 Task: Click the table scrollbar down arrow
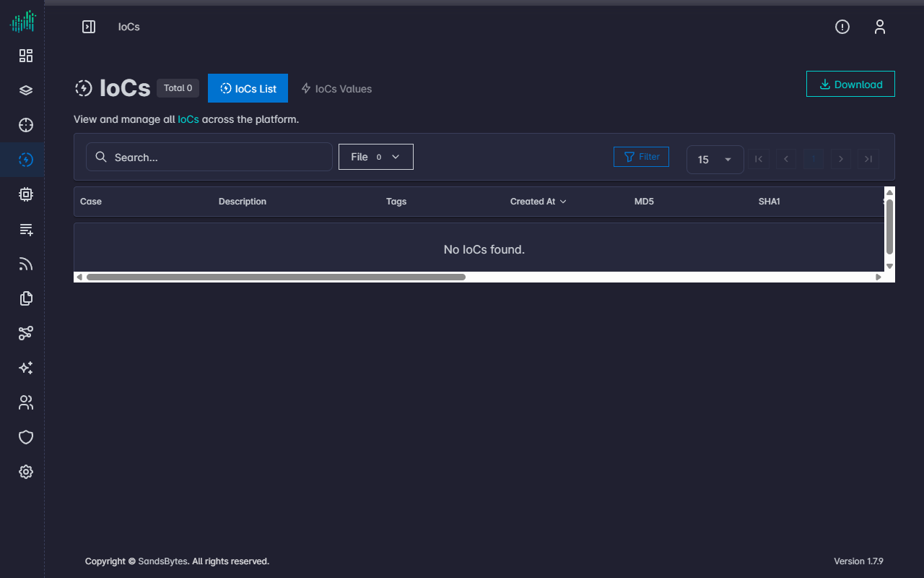tap(889, 266)
